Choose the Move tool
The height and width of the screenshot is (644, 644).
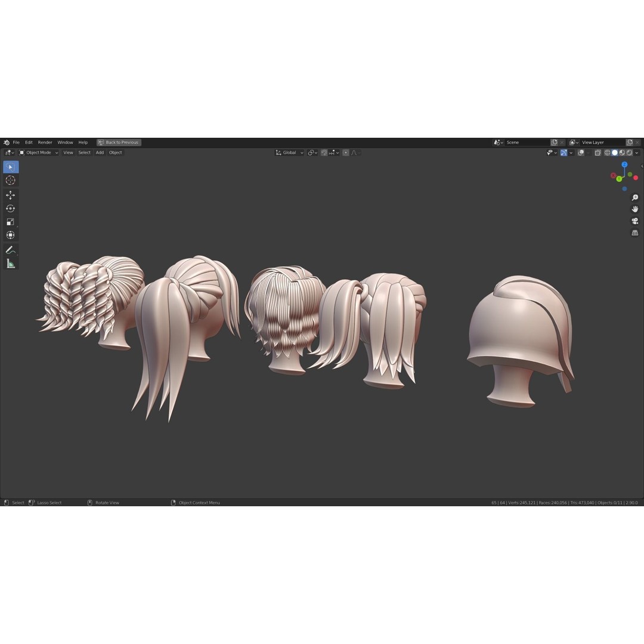(x=11, y=195)
